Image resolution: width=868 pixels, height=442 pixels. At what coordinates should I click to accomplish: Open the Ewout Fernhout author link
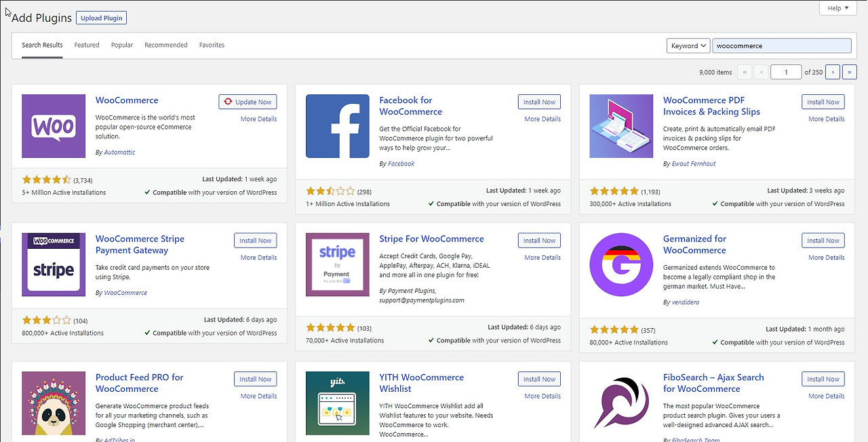[693, 164]
